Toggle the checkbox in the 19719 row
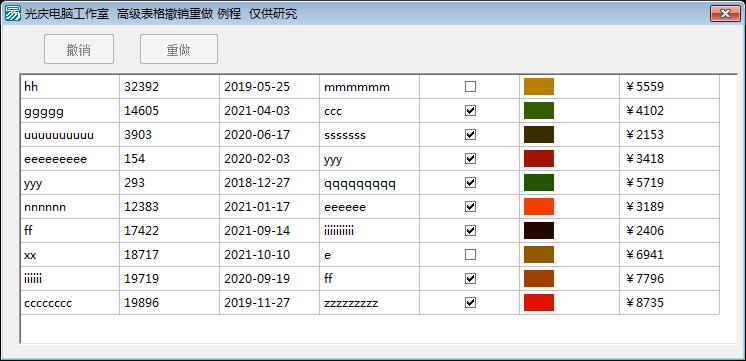746x361 pixels. (x=470, y=278)
